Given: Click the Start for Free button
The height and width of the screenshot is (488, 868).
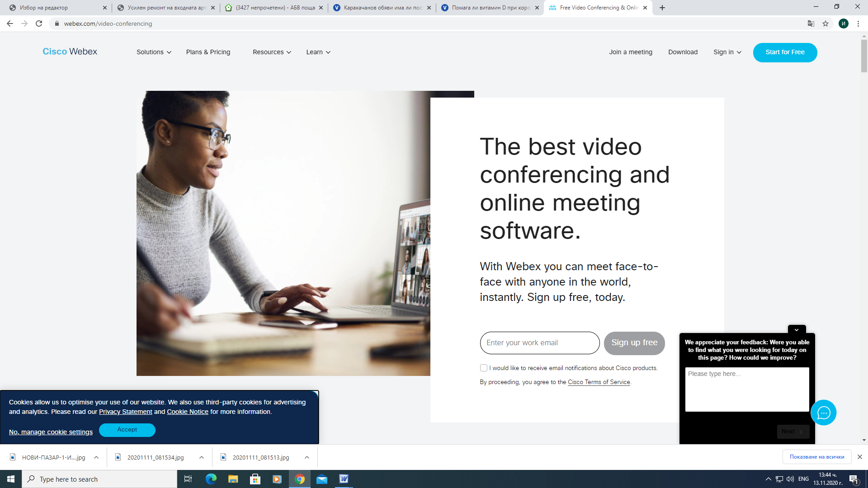Looking at the screenshot, I should (x=785, y=52).
